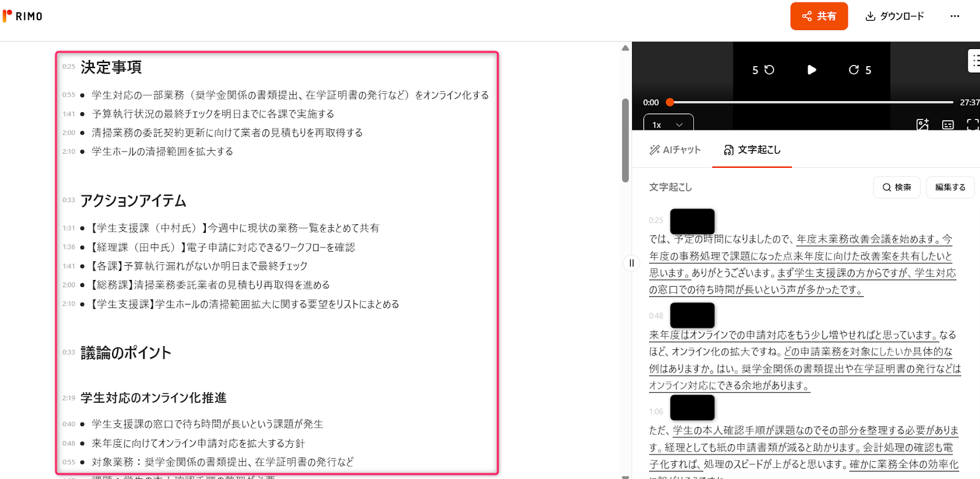The height and width of the screenshot is (479, 980).
Task: Select the 清掃業務の委託契約更新 line
Action: 227,133
